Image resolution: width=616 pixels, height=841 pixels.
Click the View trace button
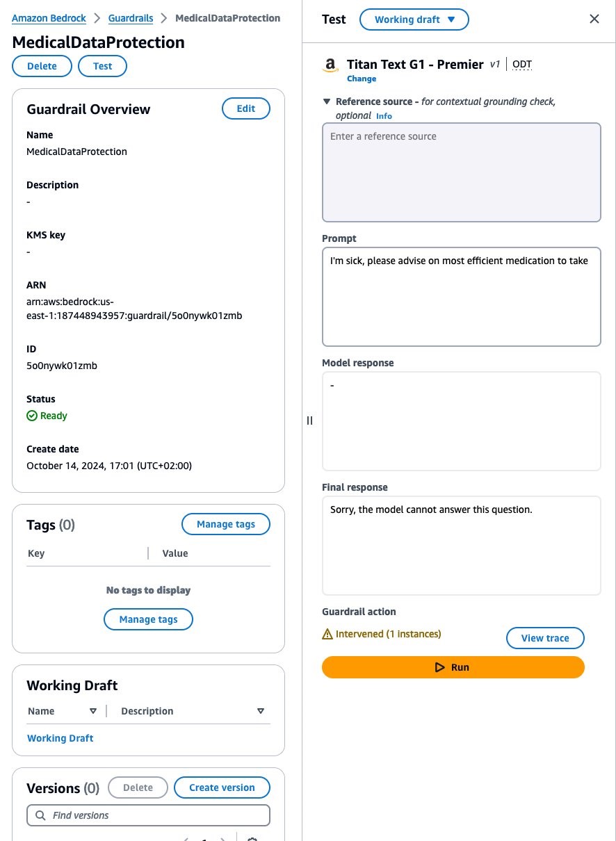click(545, 638)
